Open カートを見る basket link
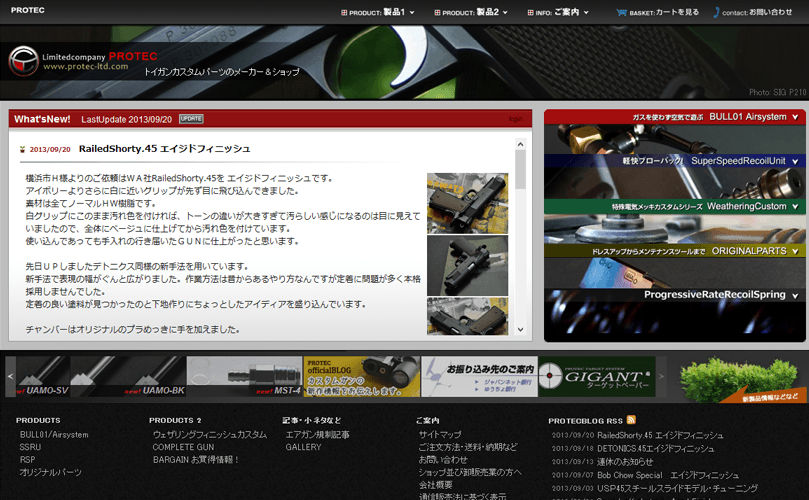This screenshot has height=500, width=809. [x=677, y=12]
